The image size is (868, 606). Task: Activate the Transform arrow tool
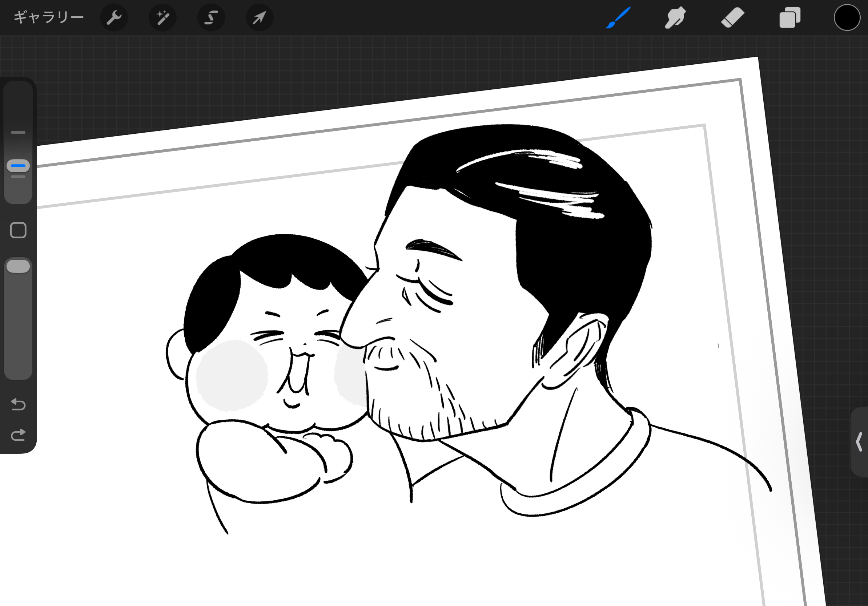(259, 17)
